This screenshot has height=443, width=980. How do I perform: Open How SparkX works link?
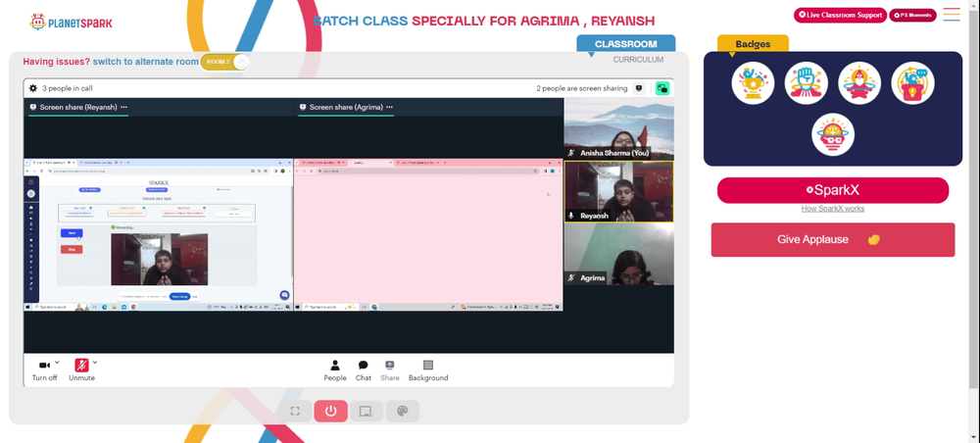pyautogui.click(x=832, y=209)
